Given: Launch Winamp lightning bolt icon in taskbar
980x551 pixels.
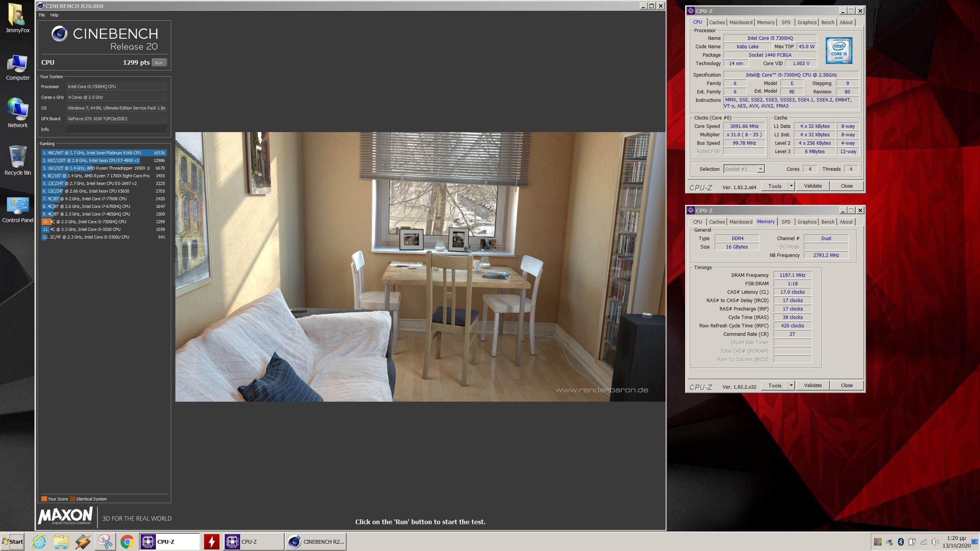Looking at the screenshot, I should (83, 541).
